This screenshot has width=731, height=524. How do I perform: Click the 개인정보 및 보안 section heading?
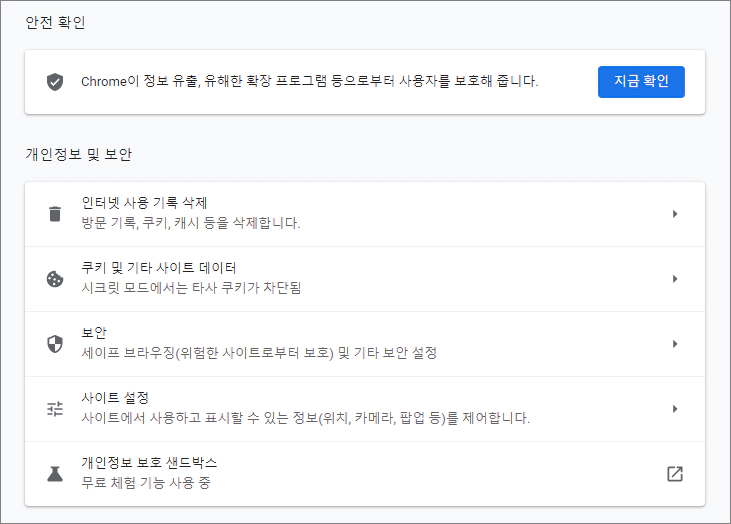coord(79,154)
